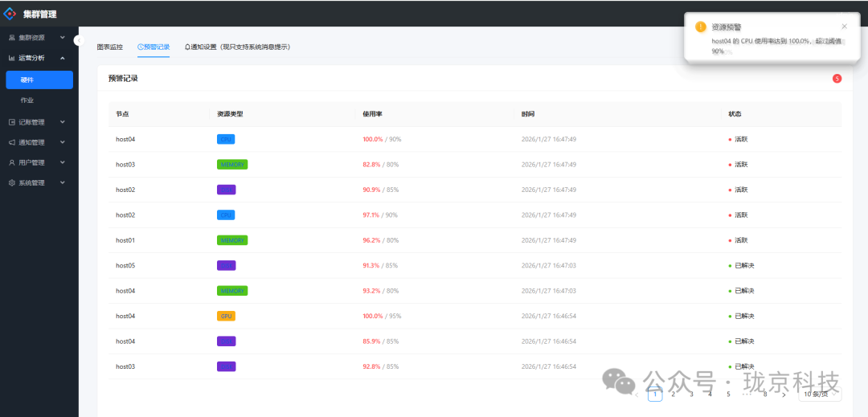868x417 pixels.
Task: Click the 预警记录 card title
Action: 123,79
